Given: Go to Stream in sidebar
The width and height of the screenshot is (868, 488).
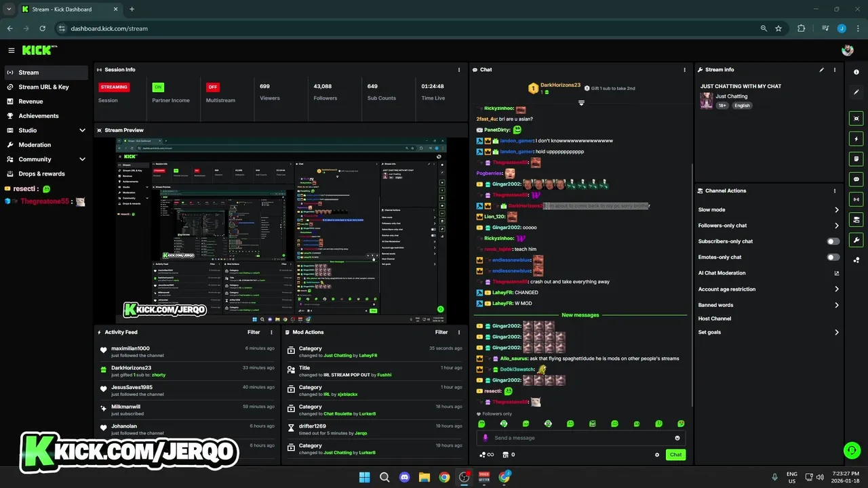Looking at the screenshot, I should 47,73.
